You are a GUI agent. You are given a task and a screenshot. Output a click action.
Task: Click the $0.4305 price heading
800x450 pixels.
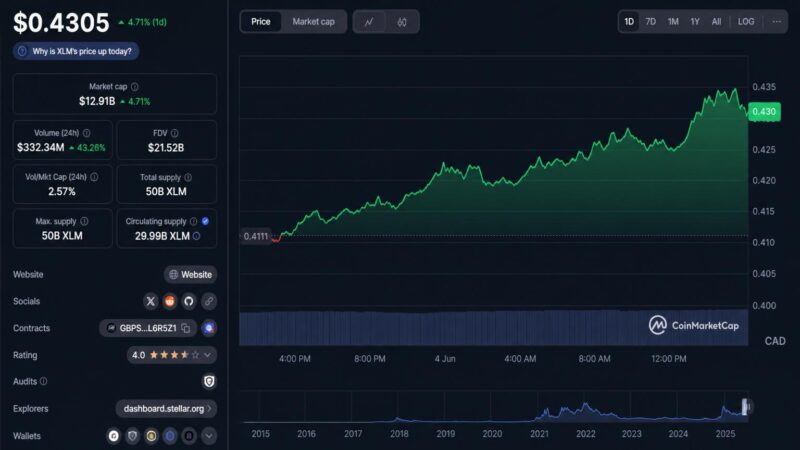click(x=61, y=22)
